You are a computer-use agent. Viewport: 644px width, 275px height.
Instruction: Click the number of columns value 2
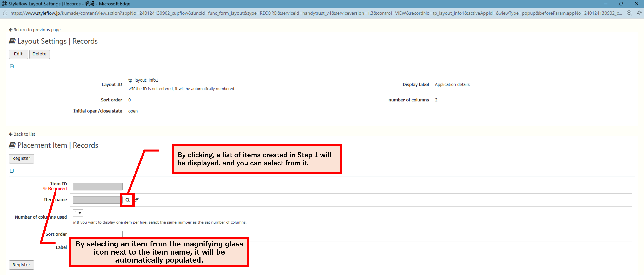(436, 100)
